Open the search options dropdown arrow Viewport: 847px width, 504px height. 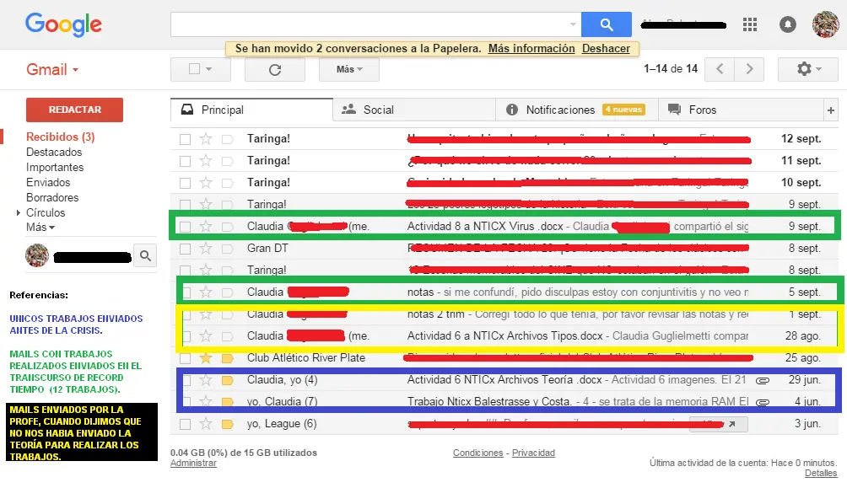(573, 24)
